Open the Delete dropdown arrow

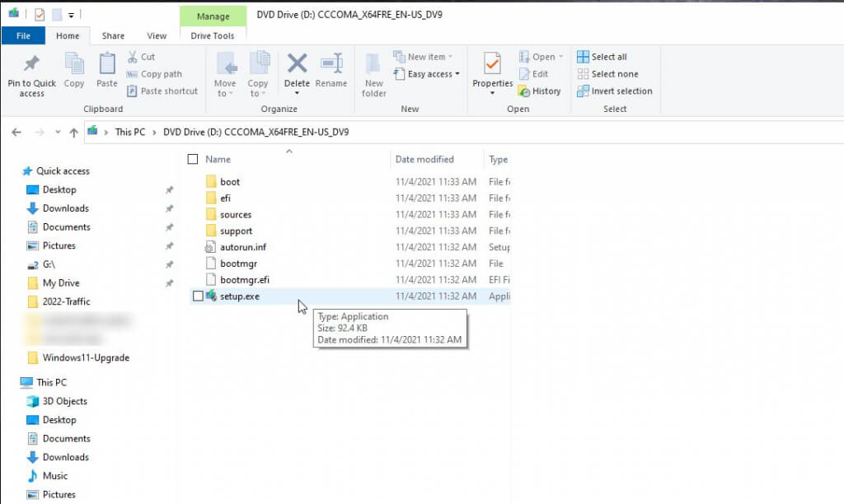(x=297, y=94)
